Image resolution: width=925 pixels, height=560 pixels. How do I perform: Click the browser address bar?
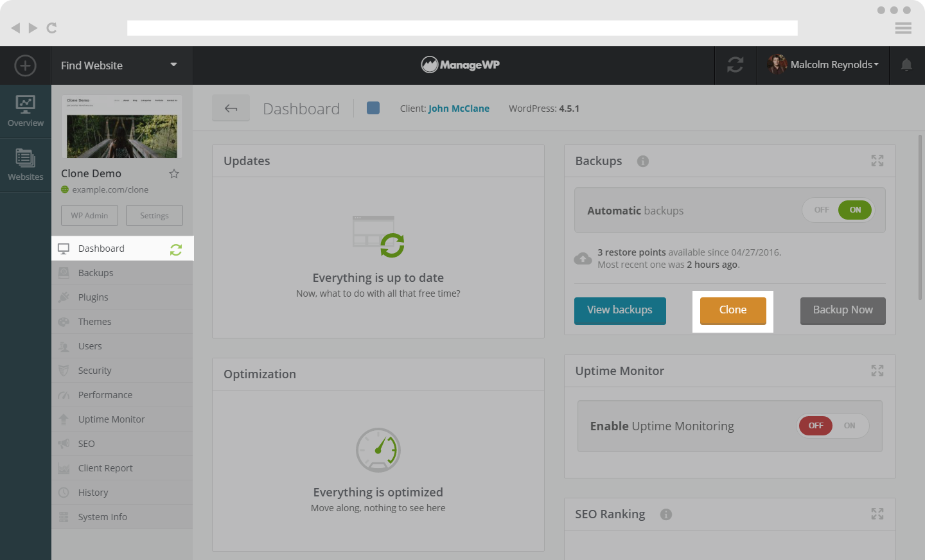463,28
